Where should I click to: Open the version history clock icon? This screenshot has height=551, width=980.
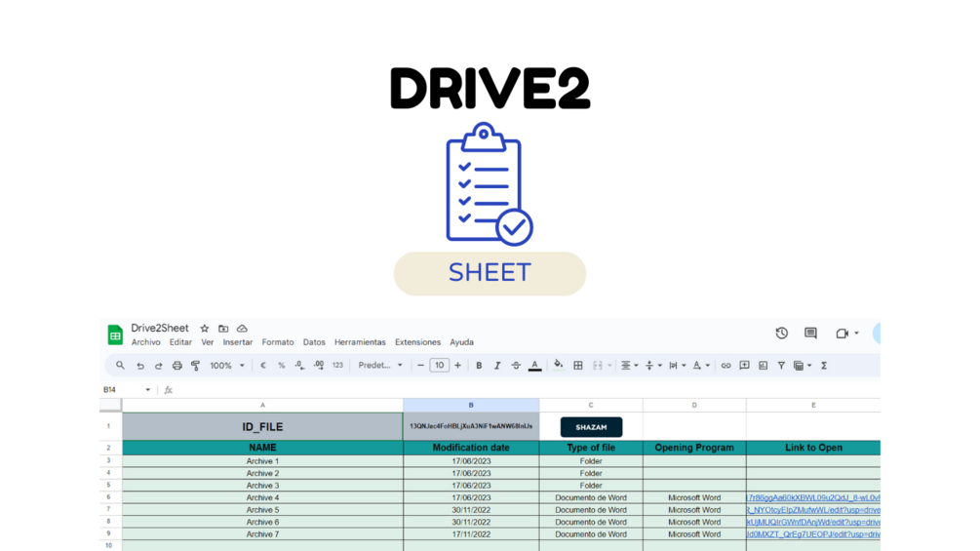781,333
